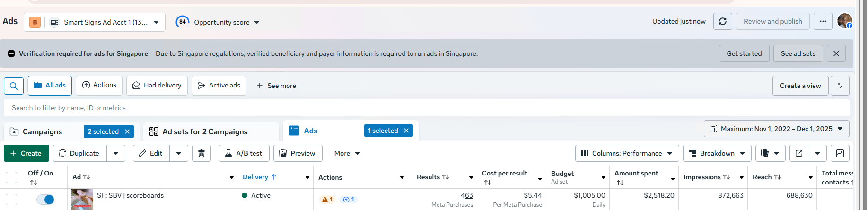868x210 pixels.
Task: Open the Budget column header menu arrow
Action: [604, 178]
